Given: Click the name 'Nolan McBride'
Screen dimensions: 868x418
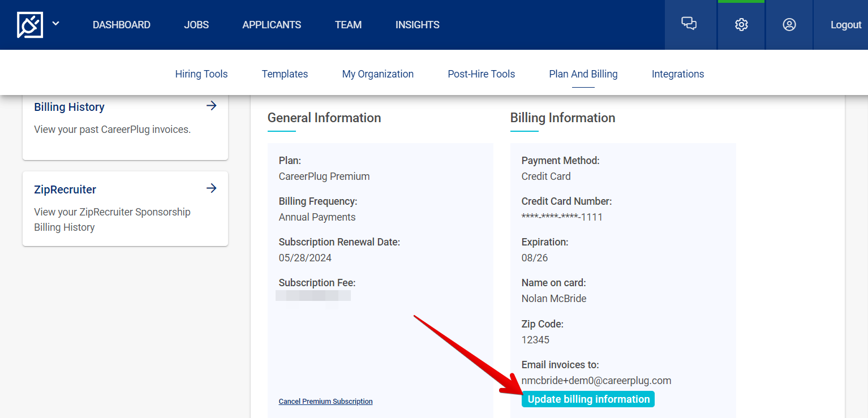Looking at the screenshot, I should click(554, 299).
